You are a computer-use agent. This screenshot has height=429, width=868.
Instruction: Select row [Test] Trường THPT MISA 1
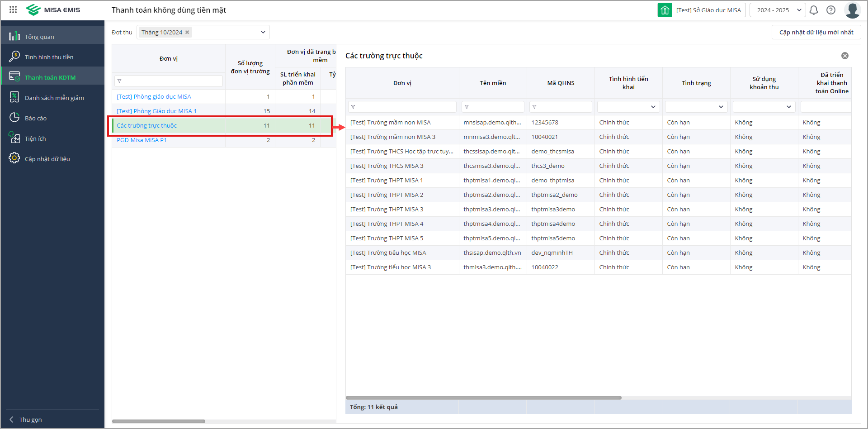click(x=599, y=181)
